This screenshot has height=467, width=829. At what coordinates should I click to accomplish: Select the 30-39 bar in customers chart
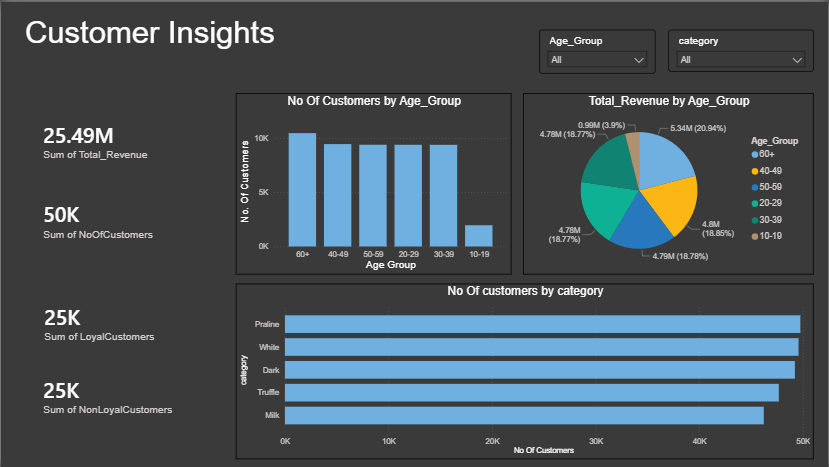point(444,196)
